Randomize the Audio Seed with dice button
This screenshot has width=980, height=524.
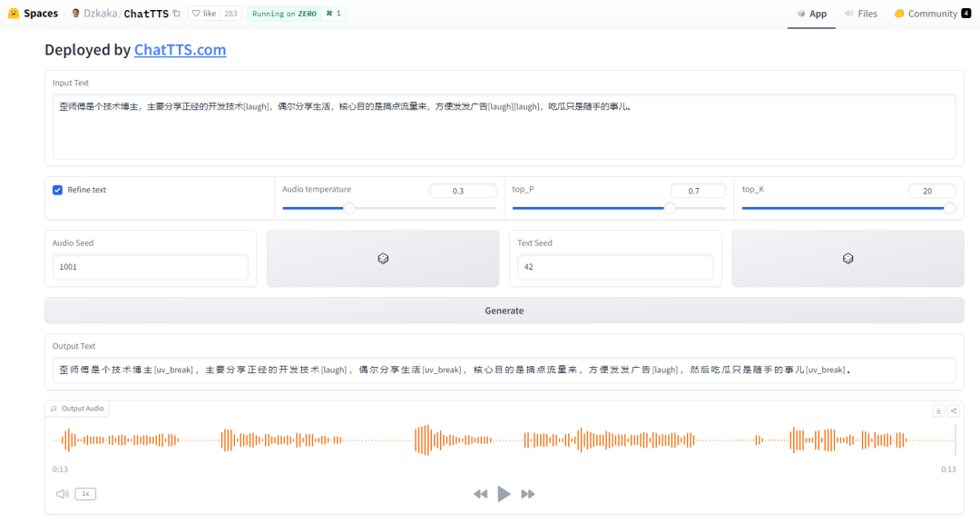[383, 258]
